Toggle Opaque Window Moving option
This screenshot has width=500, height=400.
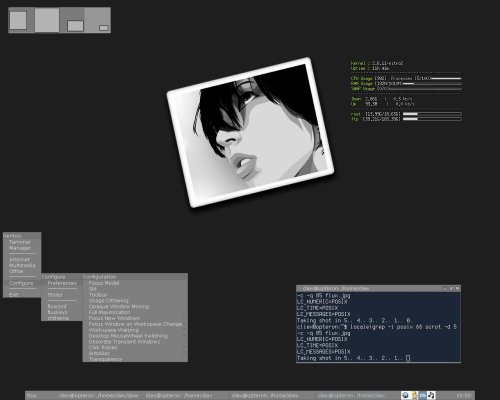(x=135, y=306)
